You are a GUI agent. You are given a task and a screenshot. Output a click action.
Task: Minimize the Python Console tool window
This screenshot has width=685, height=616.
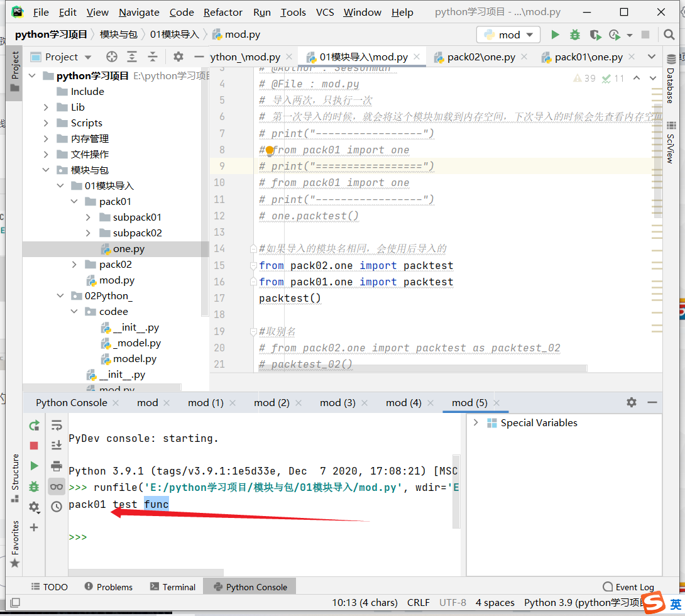(652, 402)
